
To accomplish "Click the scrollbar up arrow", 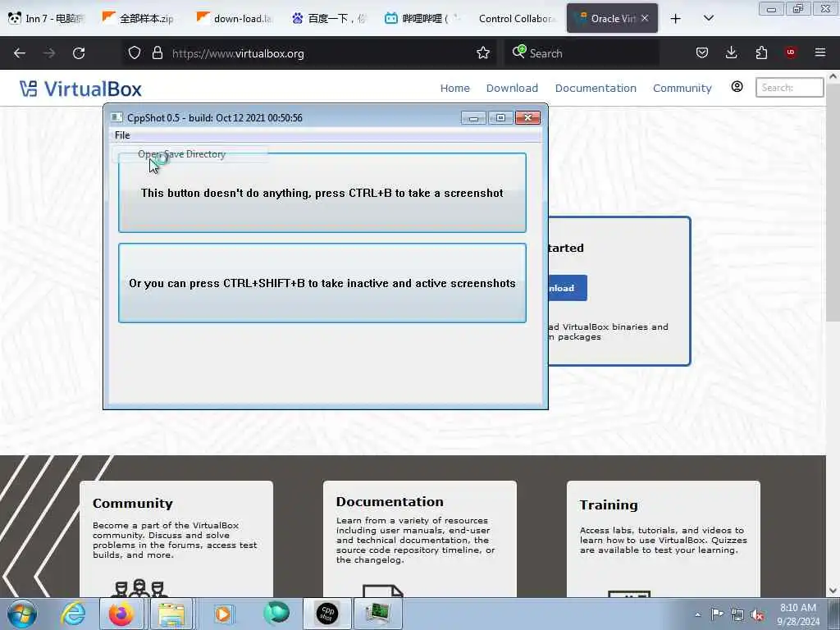I will tap(833, 76).
